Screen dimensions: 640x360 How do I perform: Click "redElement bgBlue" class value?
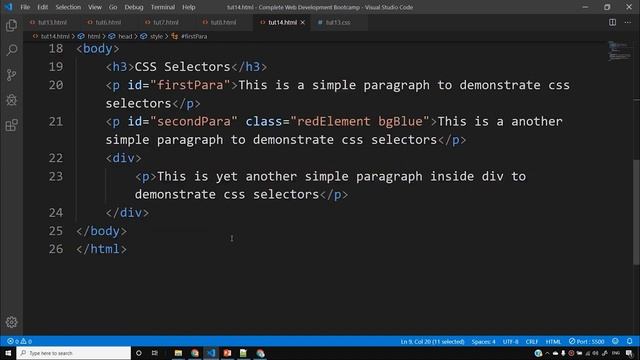pyautogui.click(x=360, y=121)
